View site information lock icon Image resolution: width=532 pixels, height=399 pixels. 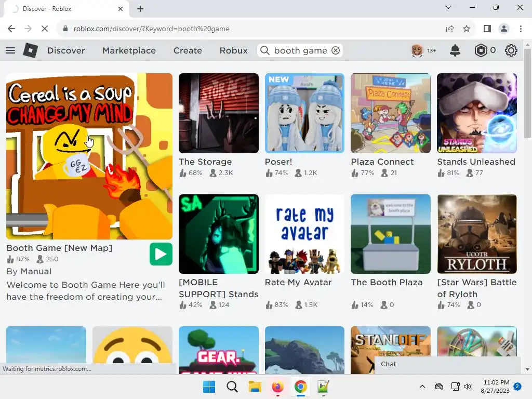pos(65,29)
